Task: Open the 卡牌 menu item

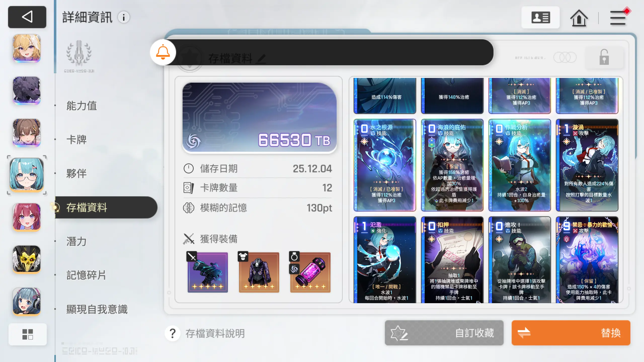Action: coord(76,140)
